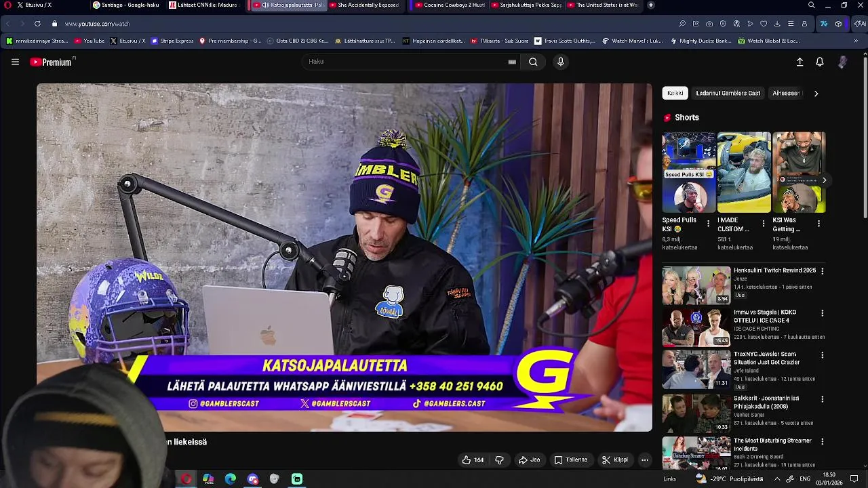Image resolution: width=868 pixels, height=488 pixels.
Task: Open a new browser tab with plus
Action: (x=651, y=5)
